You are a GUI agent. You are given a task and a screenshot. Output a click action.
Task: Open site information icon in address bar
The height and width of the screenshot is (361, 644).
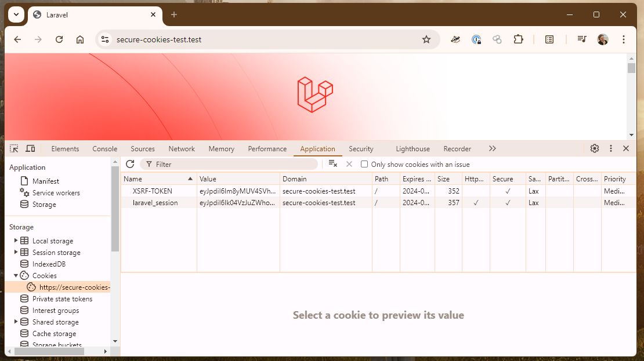105,39
